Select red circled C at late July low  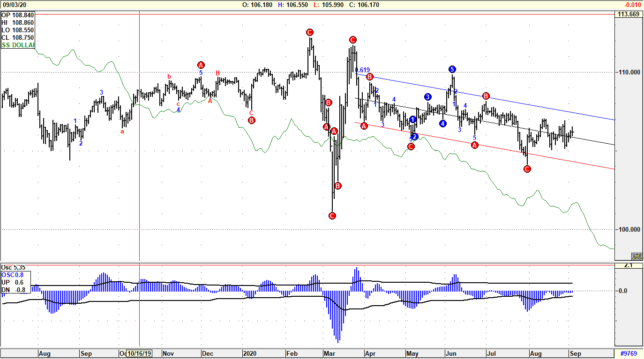(527, 169)
